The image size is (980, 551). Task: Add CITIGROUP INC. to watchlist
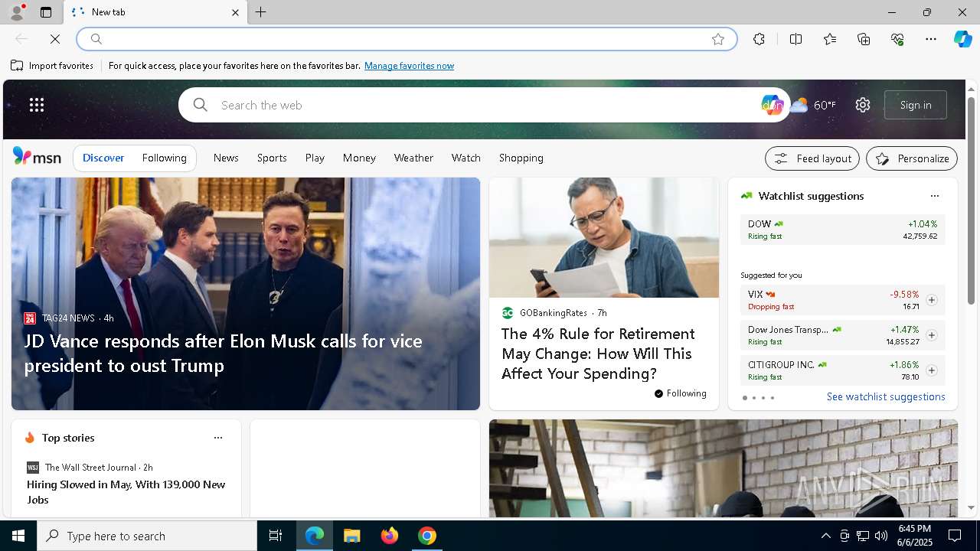coord(931,370)
